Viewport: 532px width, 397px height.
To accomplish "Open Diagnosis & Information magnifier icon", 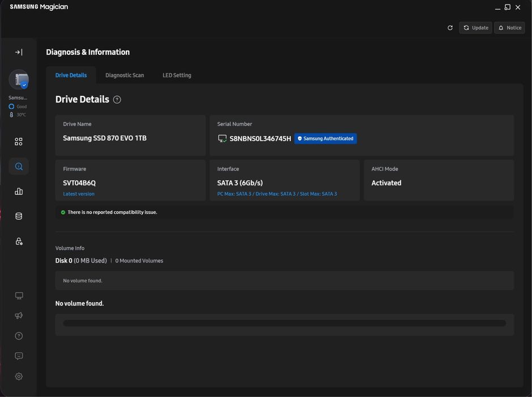I will 19,166.
